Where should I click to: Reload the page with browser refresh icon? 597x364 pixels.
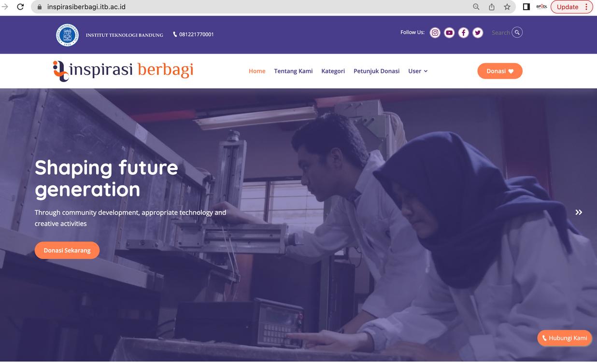point(20,7)
